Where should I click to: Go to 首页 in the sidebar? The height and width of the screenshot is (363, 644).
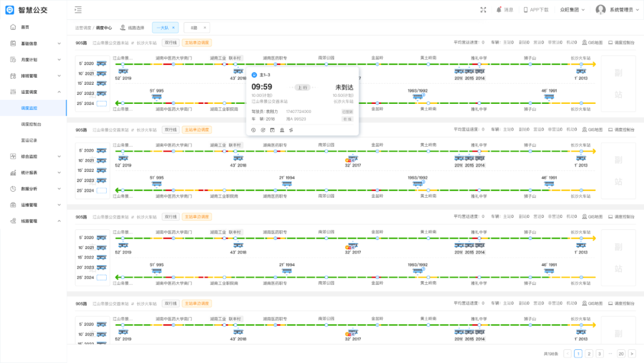click(25, 27)
